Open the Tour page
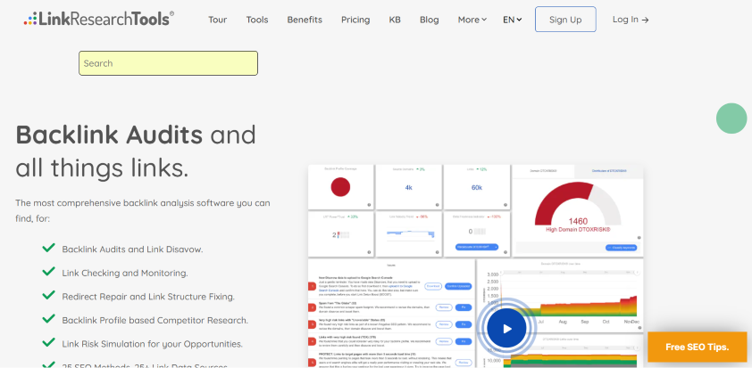This screenshot has width=752, height=368. (x=217, y=20)
